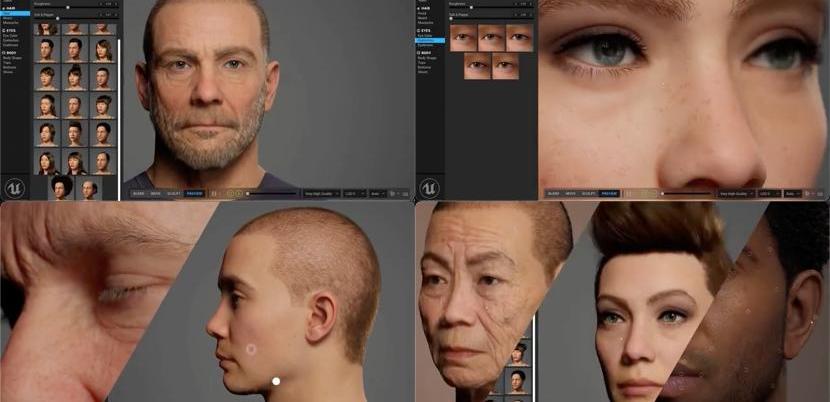The width and height of the screenshot is (830, 402).
Task: Pause animation in left window toolbar
Action: click(214, 192)
